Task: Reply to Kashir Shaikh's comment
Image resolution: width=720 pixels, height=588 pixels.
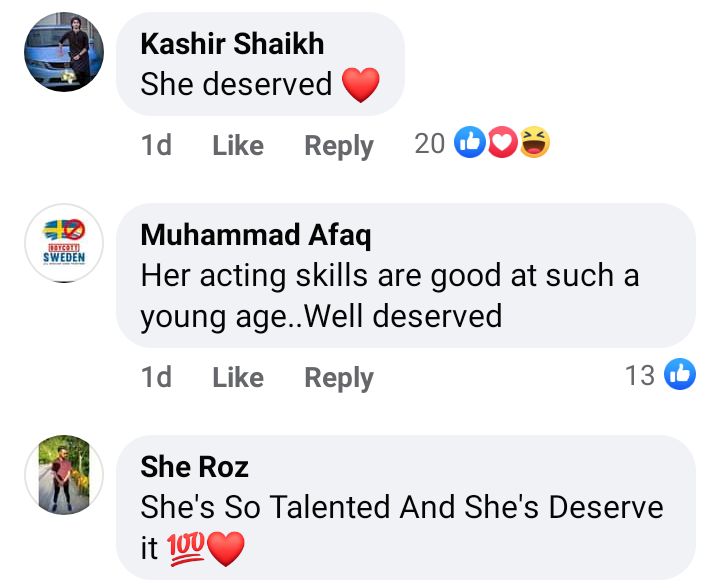Action: point(339,145)
